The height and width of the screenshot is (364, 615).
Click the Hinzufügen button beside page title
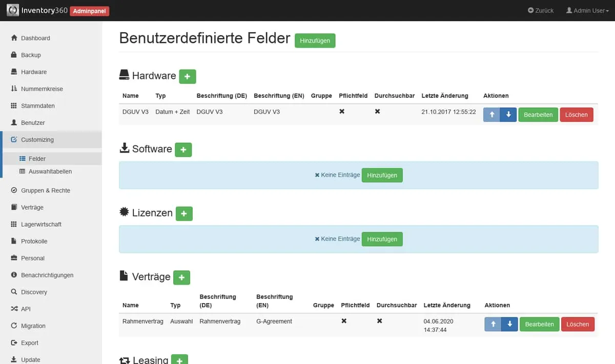coord(315,40)
